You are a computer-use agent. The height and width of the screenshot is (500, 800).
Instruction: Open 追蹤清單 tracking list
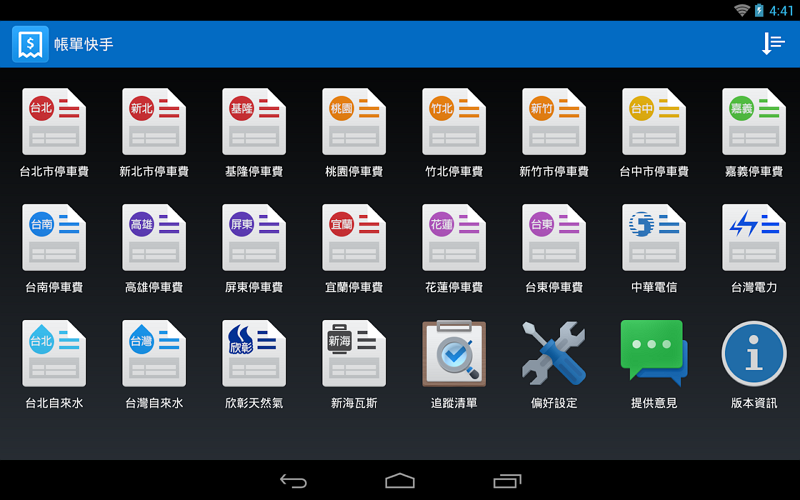454,354
